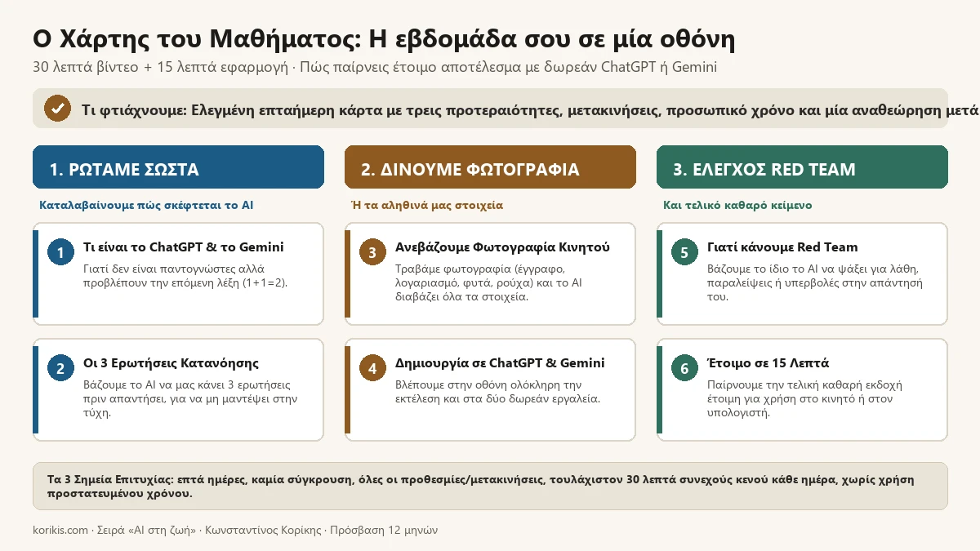Click description 'Βάζουμε το AI να μας κάνει 3 ερωτήσεις'
The height and width of the screenshot is (551, 980).
[190, 398]
